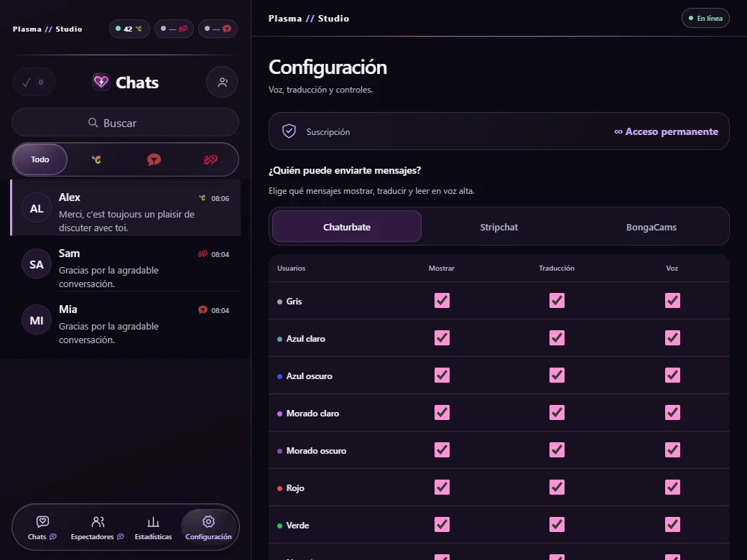Click Acceso permanente subscription link
The width and height of the screenshot is (747, 560).
pos(666,131)
